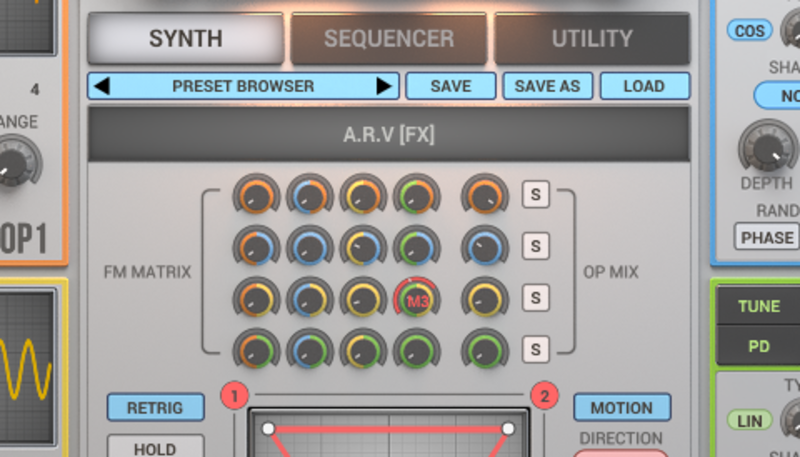800x457 pixels.
Task: Click the orange OP MIX knob
Action: click(x=485, y=195)
